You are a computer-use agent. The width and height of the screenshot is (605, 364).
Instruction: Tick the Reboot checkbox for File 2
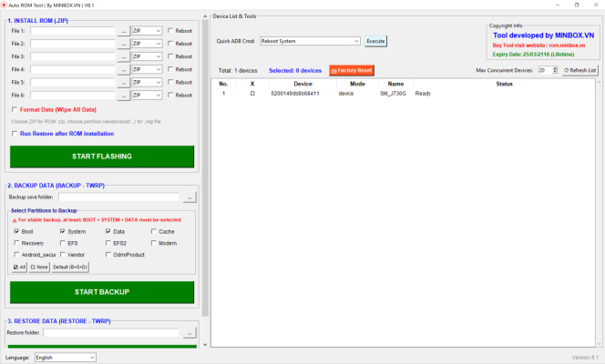171,44
